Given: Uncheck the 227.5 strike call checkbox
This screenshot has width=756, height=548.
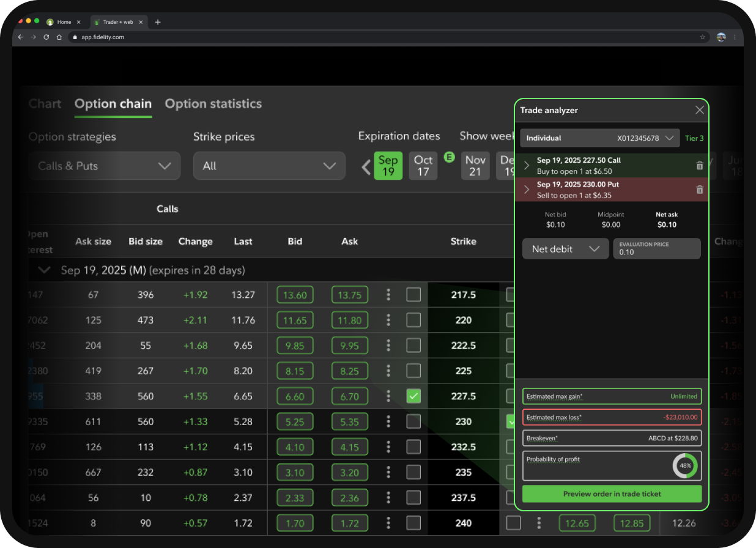Looking at the screenshot, I should click(413, 396).
